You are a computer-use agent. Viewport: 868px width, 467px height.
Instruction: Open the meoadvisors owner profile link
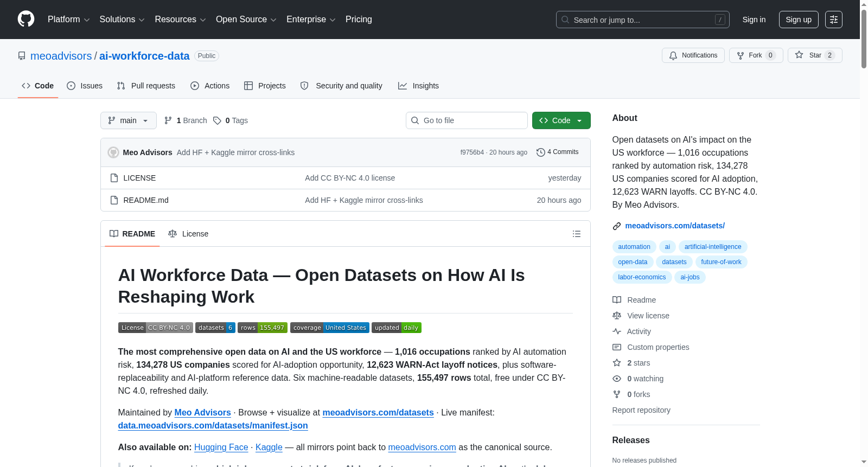pyautogui.click(x=61, y=56)
